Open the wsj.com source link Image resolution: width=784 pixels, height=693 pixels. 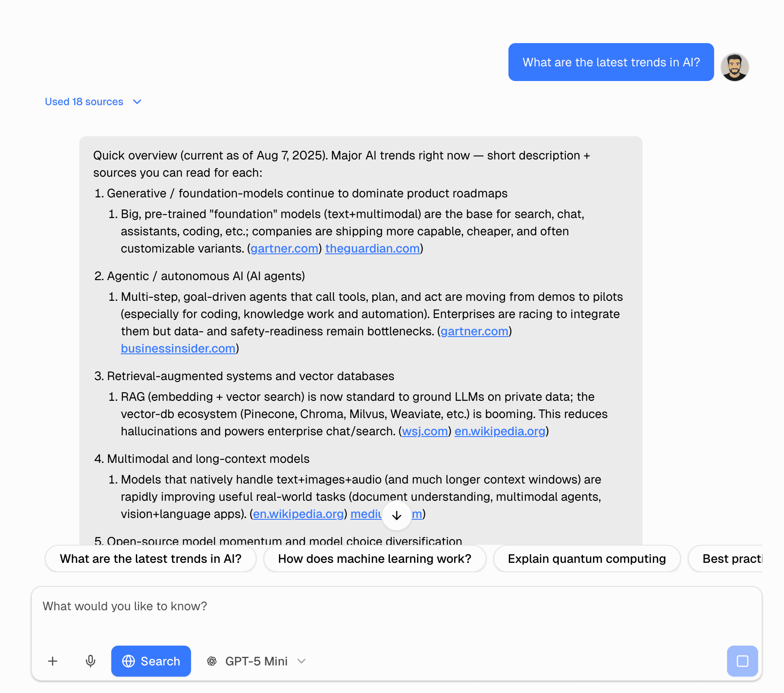coord(424,431)
